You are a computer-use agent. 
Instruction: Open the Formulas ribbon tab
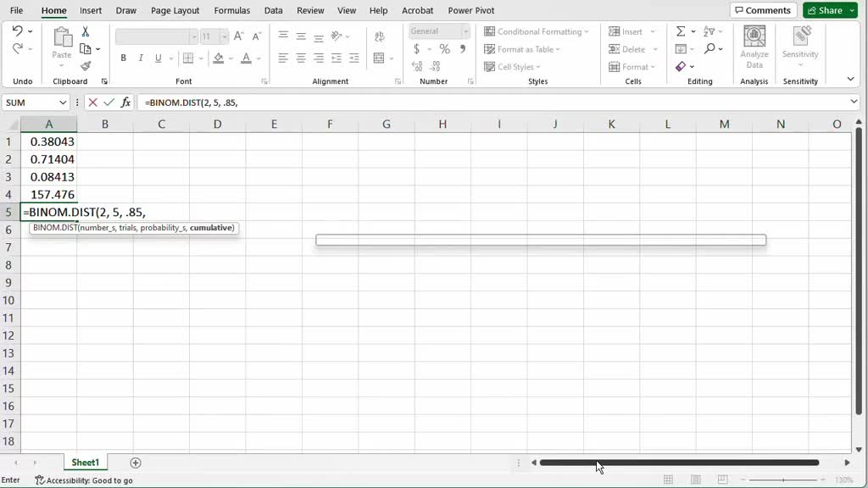point(231,10)
